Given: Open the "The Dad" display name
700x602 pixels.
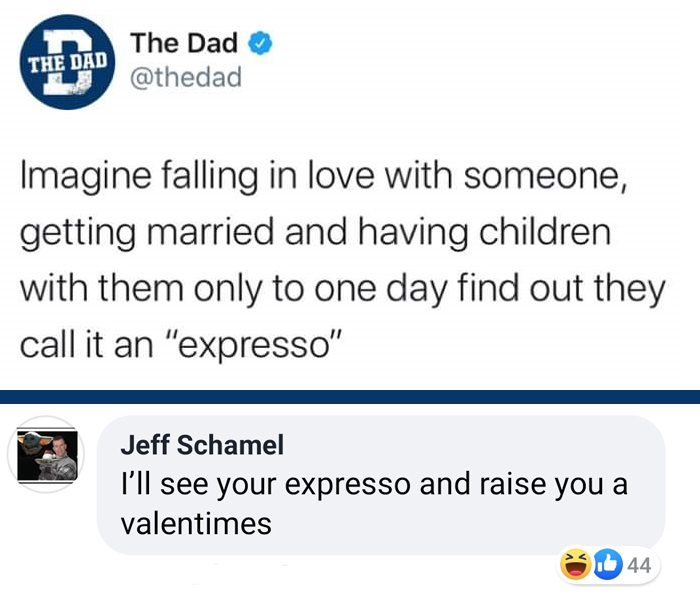Looking at the screenshot, I should point(184,43).
